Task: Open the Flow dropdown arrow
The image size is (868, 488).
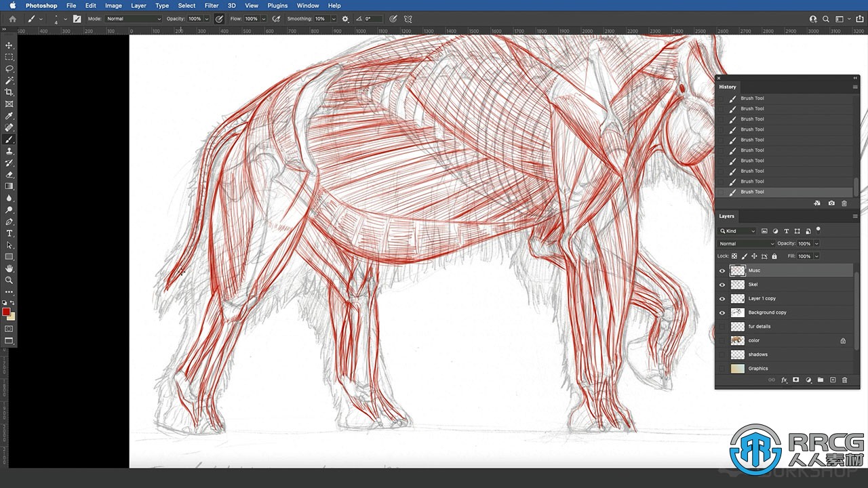Action: pos(264,19)
